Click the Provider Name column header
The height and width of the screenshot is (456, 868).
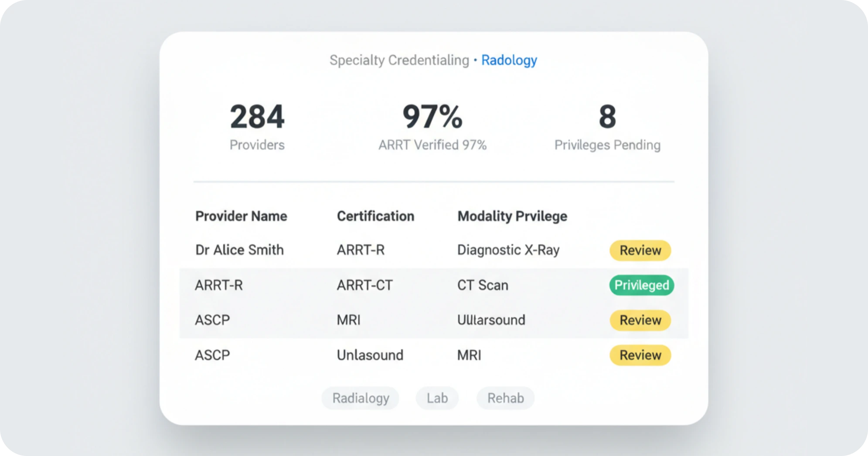(x=241, y=216)
